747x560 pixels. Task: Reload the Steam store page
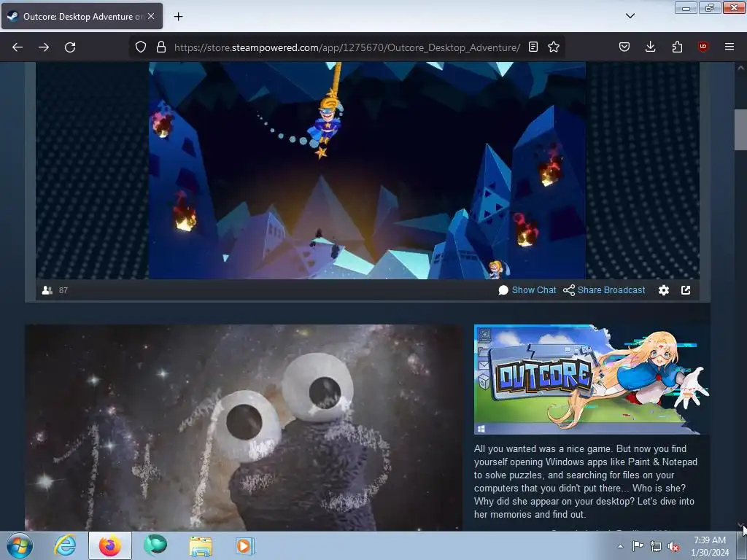(70, 47)
